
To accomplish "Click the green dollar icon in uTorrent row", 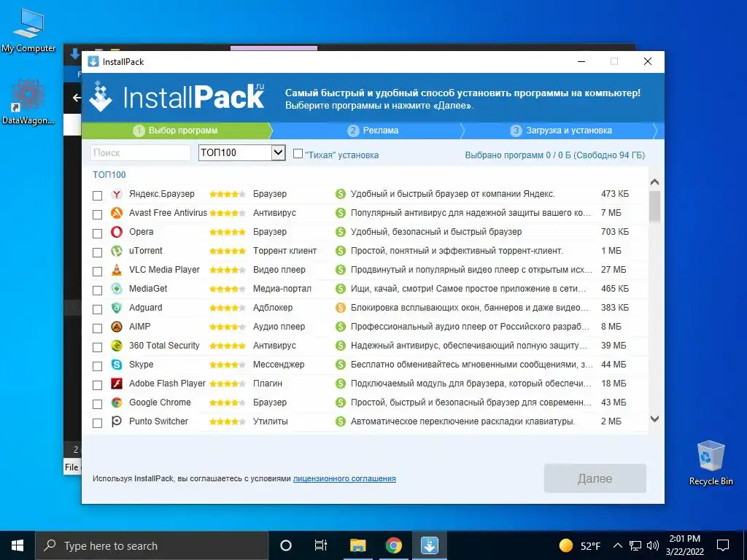I will click(340, 251).
